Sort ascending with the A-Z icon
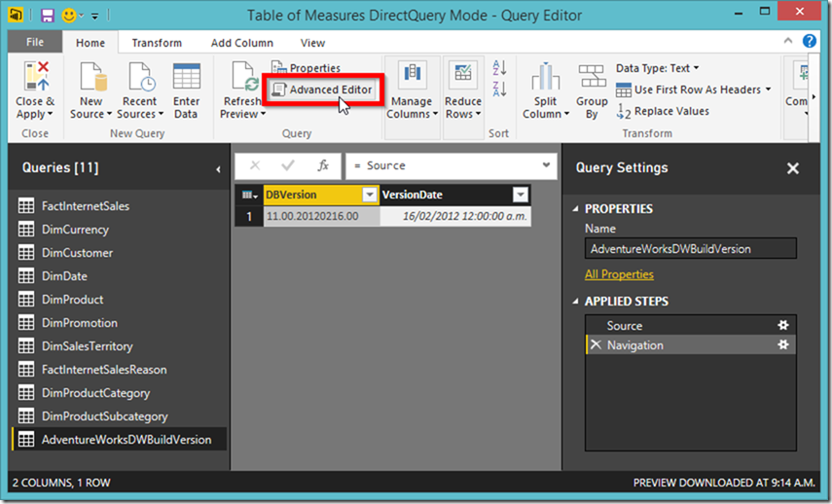The width and height of the screenshot is (832, 504). [x=499, y=68]
